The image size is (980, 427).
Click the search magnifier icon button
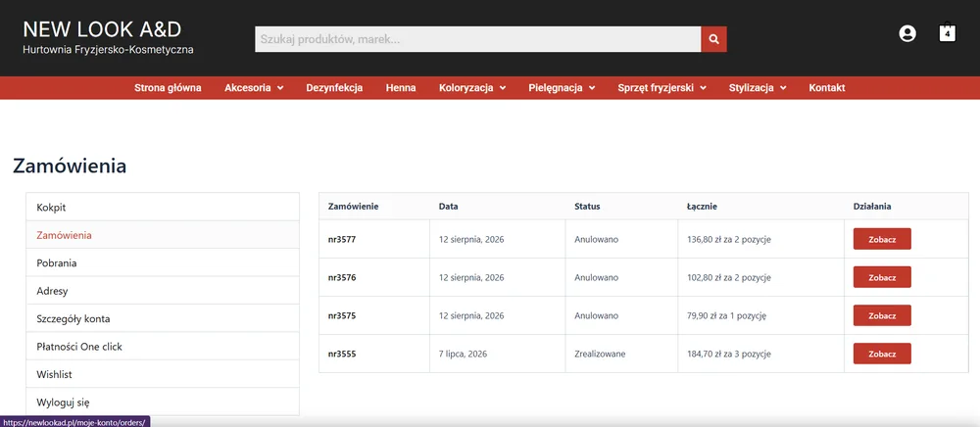713,39
